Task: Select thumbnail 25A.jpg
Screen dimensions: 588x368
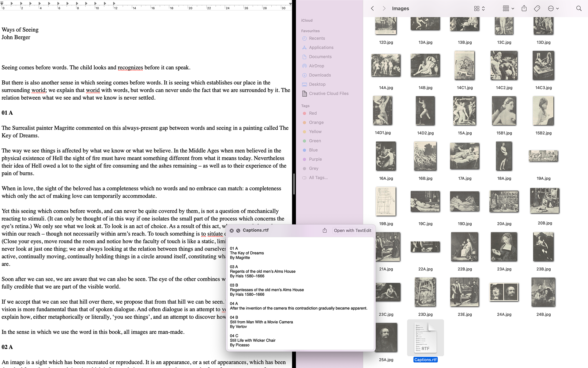Action: point(386,337)
